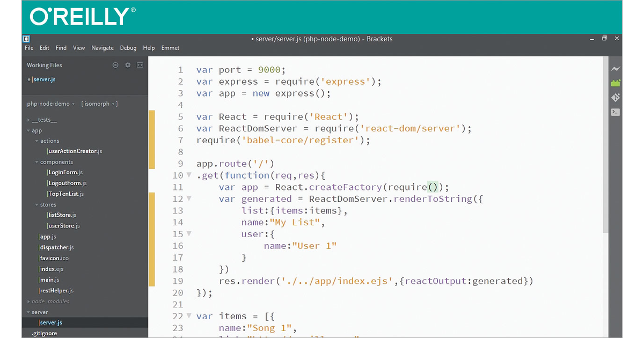The height and width of the screenshot is (338, 644).
Task: Open the .gitignore file
Action: pos(44,333)
